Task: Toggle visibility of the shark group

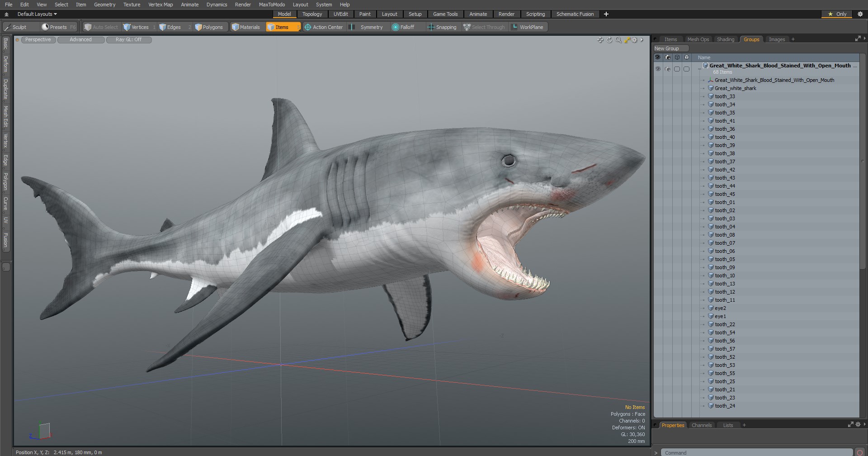Action: 658,69
